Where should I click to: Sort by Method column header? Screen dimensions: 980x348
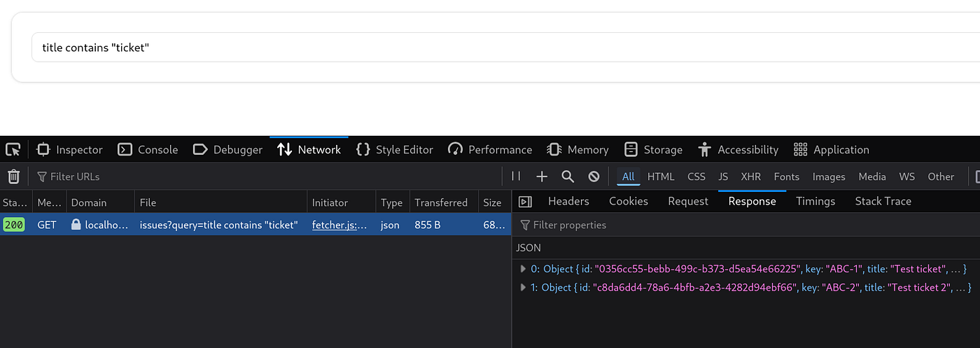pos(49,202)
